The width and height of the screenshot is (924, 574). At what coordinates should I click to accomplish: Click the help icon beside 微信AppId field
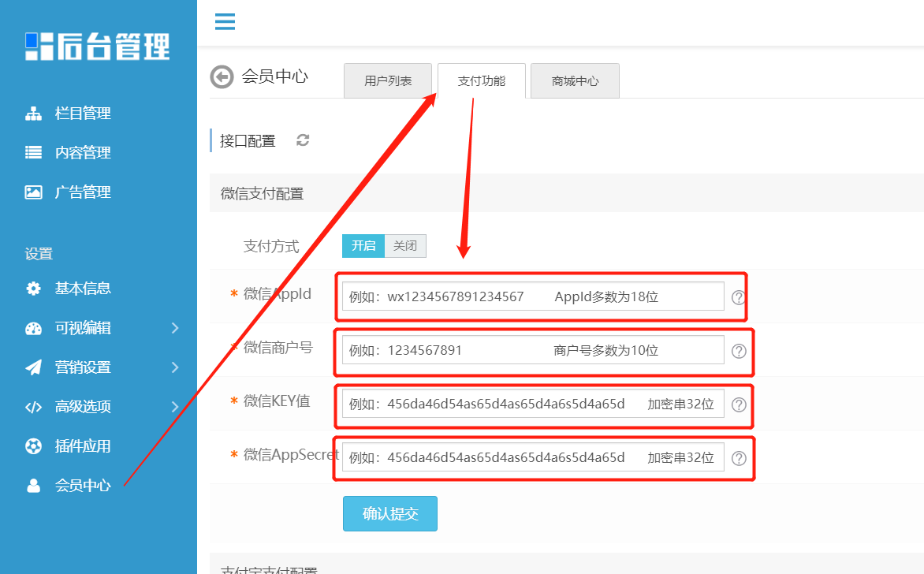739,296
